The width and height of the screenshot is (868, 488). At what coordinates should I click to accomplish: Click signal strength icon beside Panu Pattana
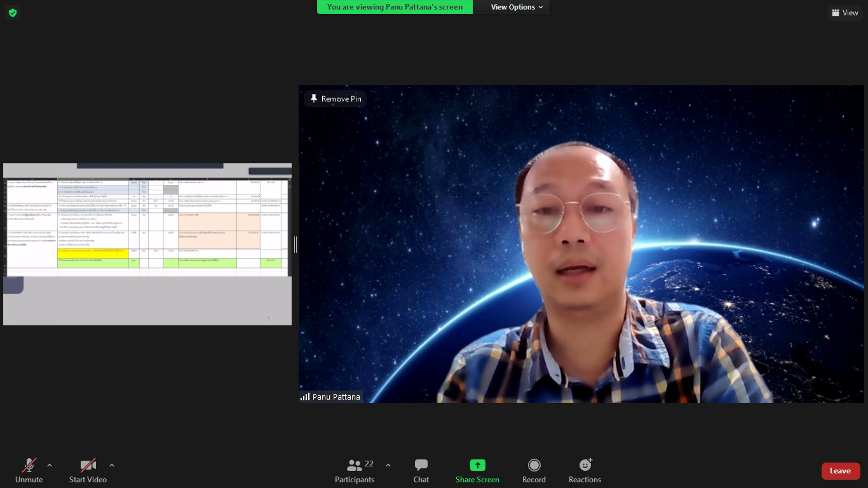coord(305,396)
